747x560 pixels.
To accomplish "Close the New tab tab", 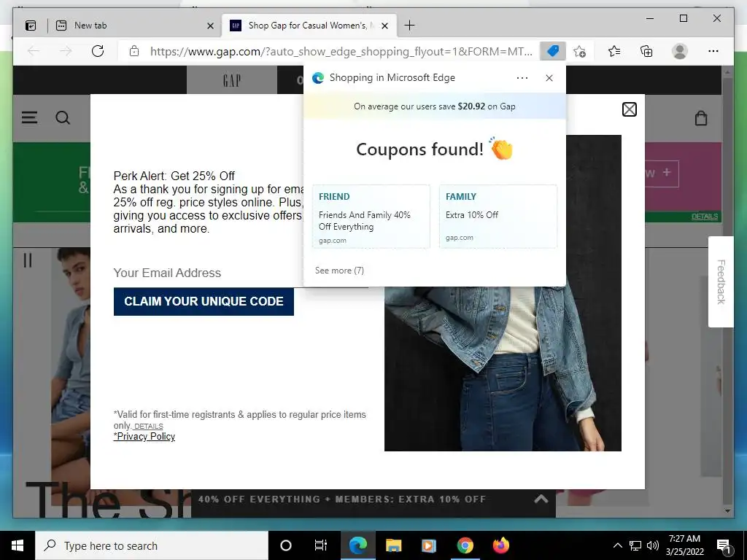I will [x=210, y=26].
